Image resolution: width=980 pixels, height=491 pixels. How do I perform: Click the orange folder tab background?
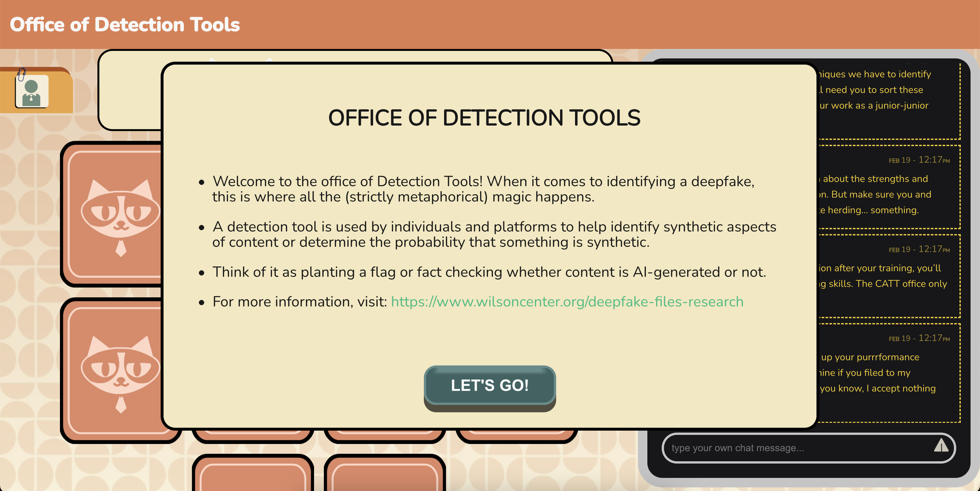coord(61,94)
